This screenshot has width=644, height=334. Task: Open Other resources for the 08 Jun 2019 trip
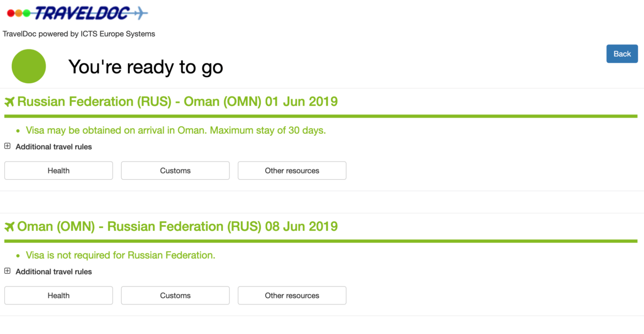pos(292,295)
